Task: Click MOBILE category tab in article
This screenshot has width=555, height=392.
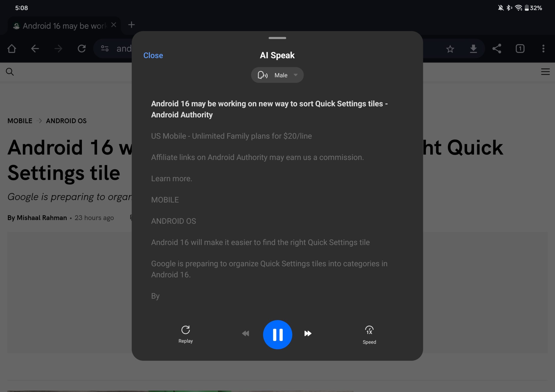Action: click(x=20, y=120)
